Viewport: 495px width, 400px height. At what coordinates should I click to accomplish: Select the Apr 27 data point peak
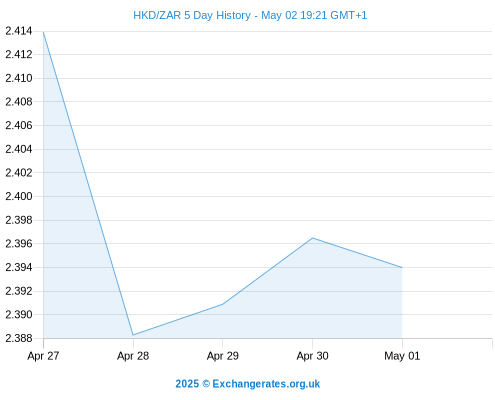pyautogui.click(x=43, y=32)
